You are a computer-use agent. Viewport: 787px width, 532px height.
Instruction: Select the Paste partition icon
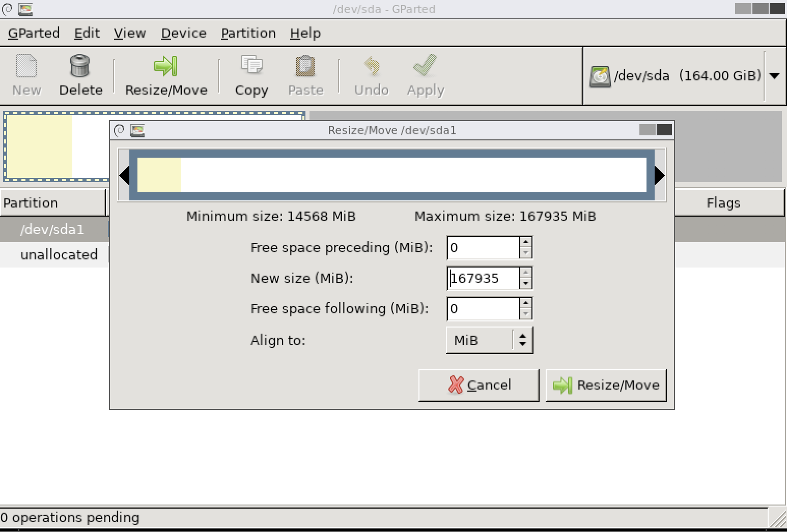[305, 75]
